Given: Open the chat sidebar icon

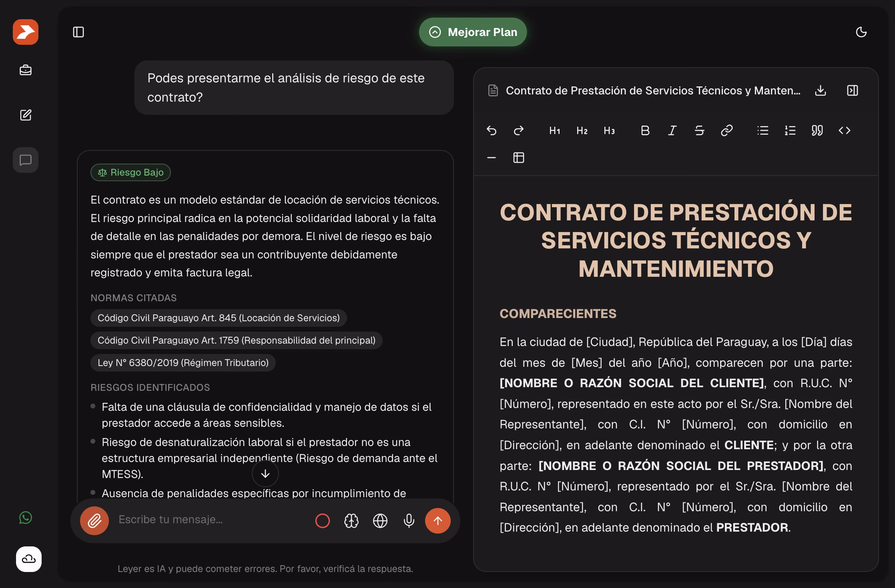Looking at the screenshot, I should click(26, 160).
